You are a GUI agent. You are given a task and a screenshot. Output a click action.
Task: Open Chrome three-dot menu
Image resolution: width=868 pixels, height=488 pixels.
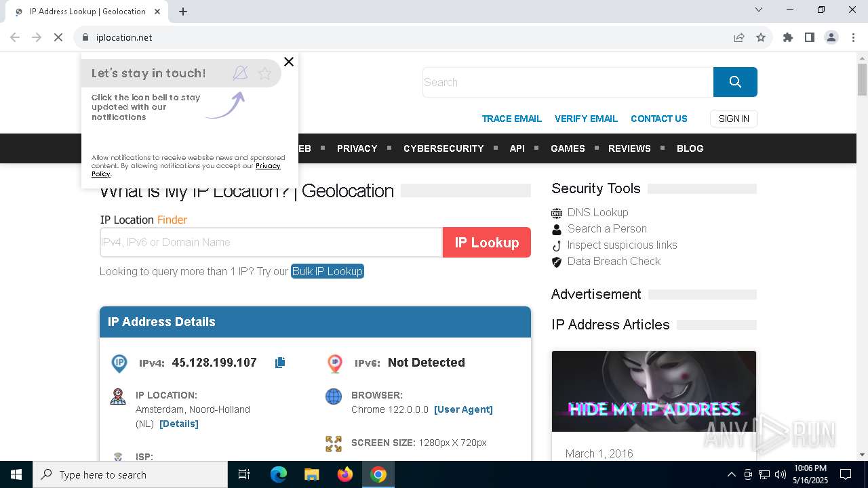click(x=853, y=37)
